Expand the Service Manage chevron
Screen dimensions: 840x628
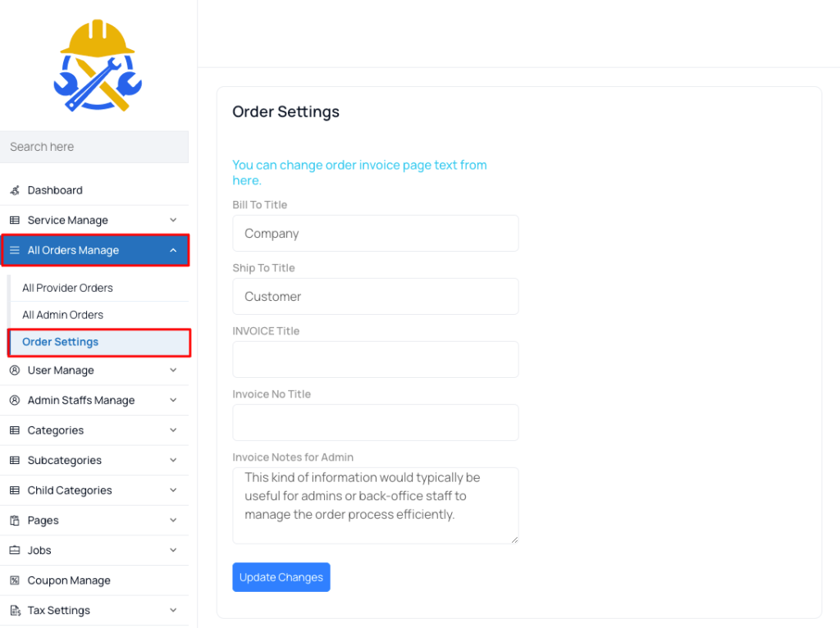click(x=173, y=220)
